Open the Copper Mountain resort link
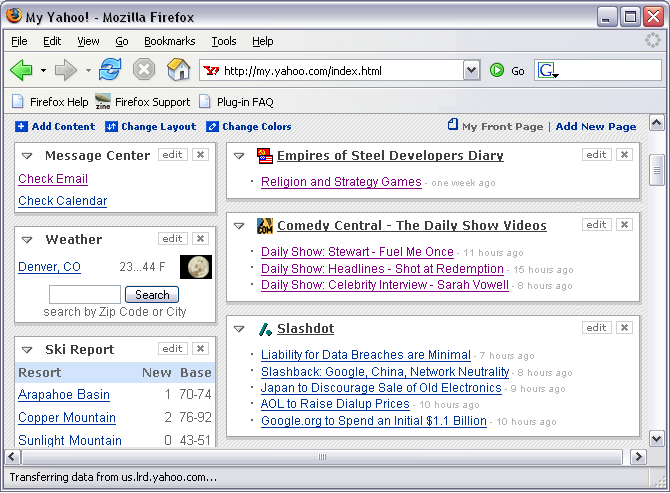Image resolution: width=670 pixels, height=493 pixels. (x=67, y=417)
